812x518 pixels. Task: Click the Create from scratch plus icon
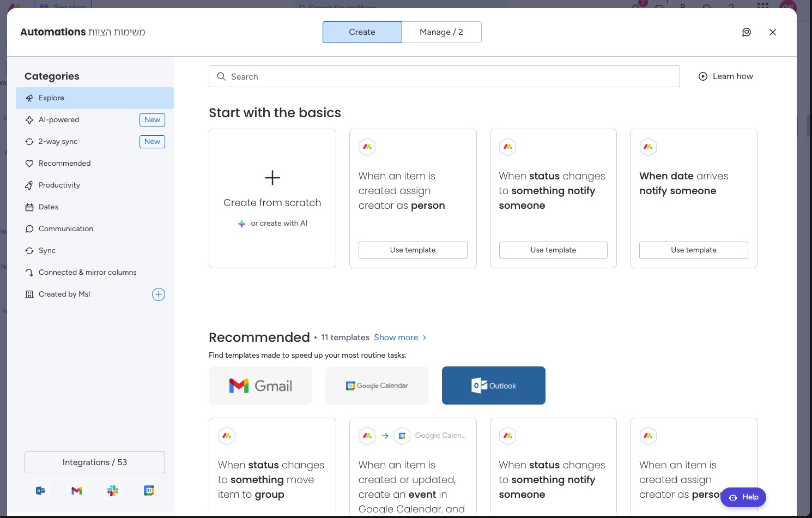(272, 178)
